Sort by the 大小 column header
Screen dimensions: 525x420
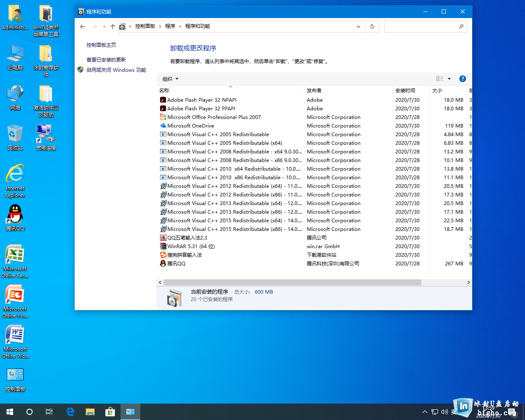[448, 90]
